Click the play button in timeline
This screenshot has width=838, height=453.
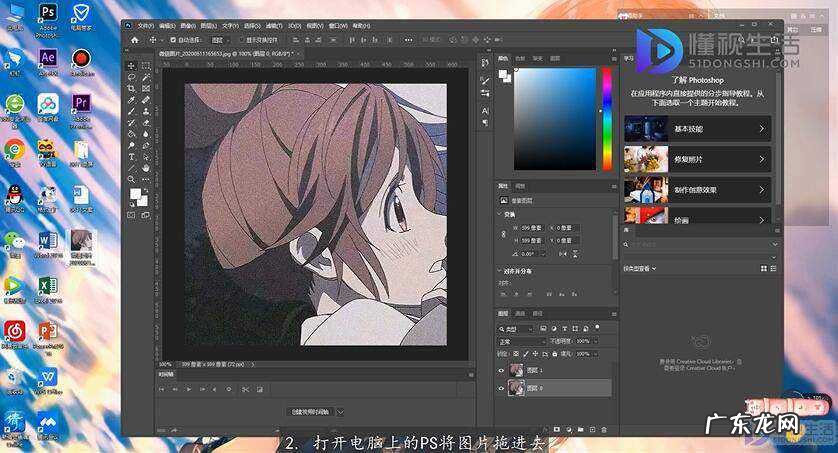point(189,389)
